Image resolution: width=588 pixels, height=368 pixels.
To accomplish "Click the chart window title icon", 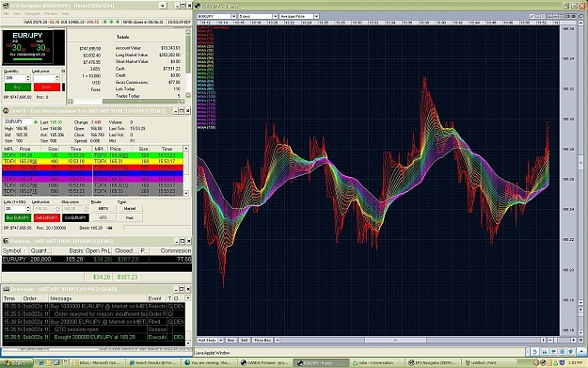I will (x=198, y=6).
